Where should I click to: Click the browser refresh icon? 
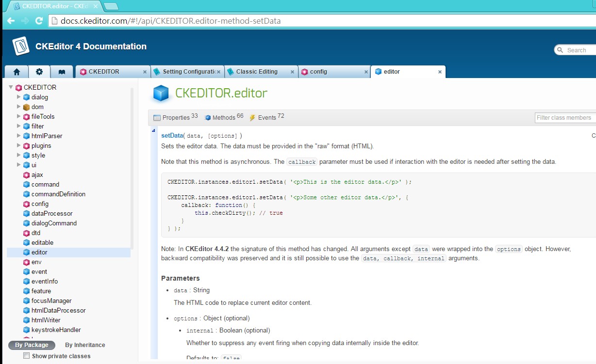(x=38, y=21)
